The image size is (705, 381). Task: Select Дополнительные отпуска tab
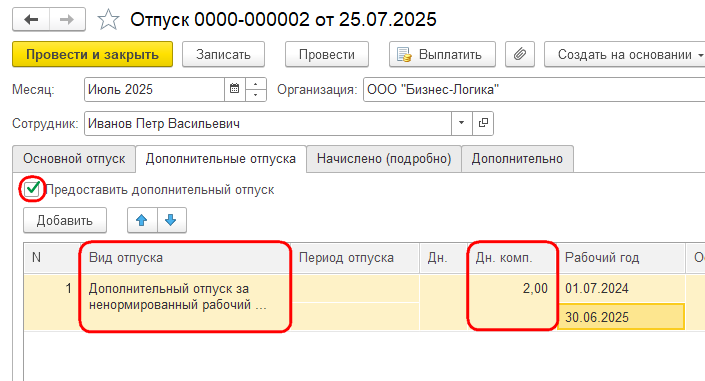point(221,159)
